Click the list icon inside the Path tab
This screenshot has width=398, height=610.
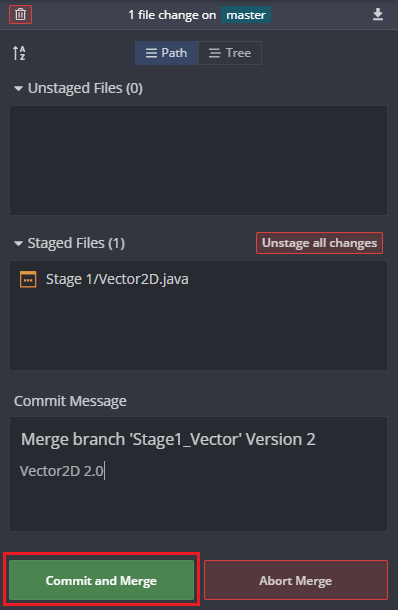pos(151,53)
